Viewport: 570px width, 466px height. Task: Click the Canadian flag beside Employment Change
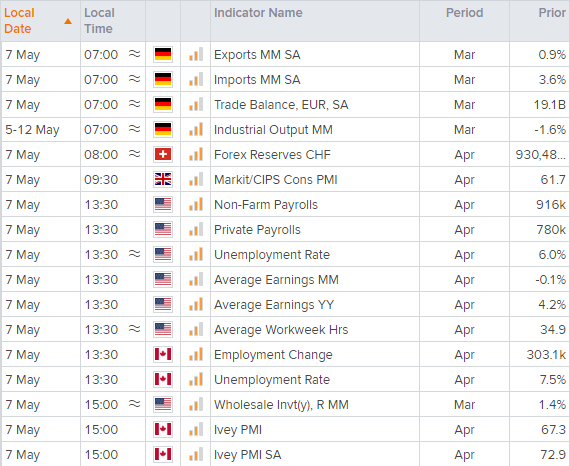pyautogui.click(x=163, y=354)
